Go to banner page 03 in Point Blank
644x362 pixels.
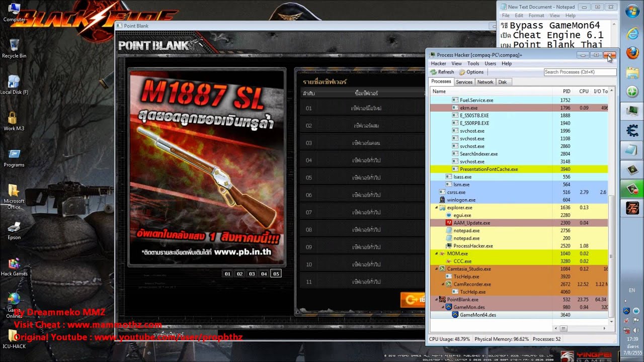252,274
